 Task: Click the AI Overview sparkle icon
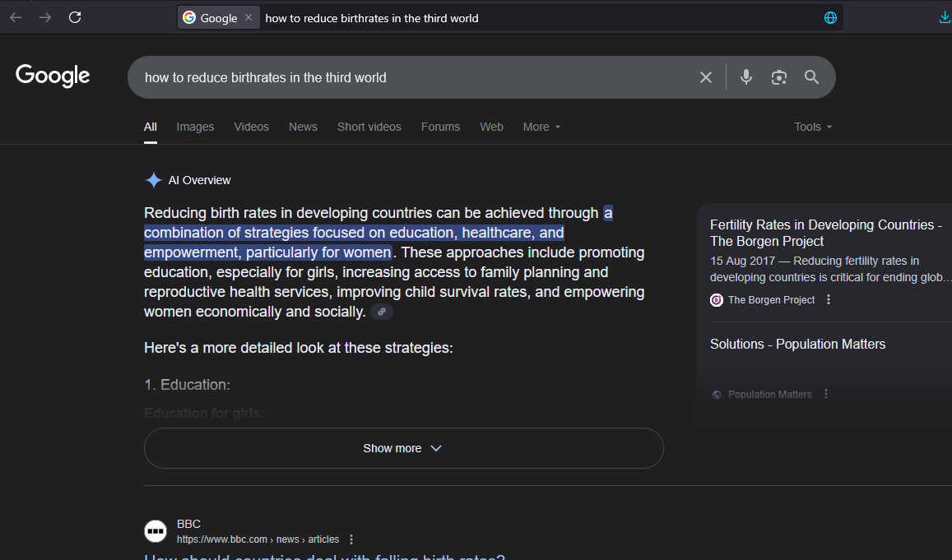click(154, 180)
